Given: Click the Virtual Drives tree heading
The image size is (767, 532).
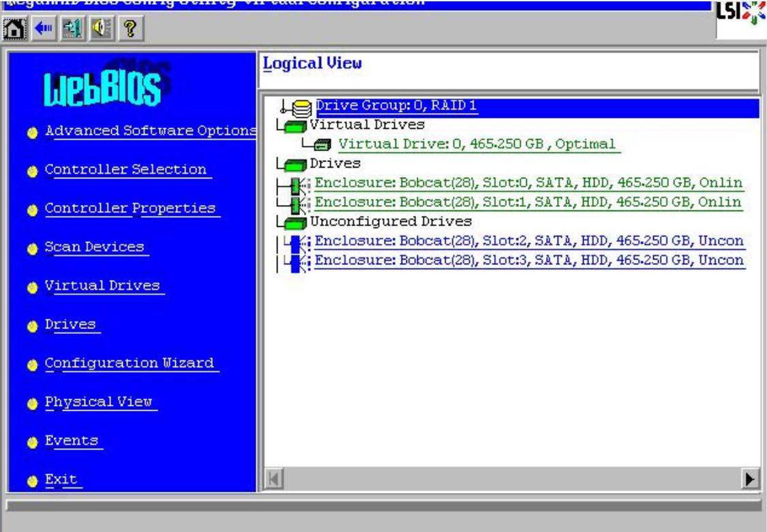Looking at the screenshot, I should [x=367, y=125].
